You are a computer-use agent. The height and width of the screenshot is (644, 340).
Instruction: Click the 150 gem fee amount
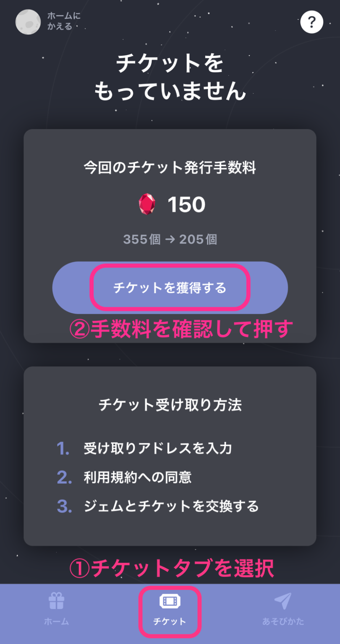pos(186,205)
